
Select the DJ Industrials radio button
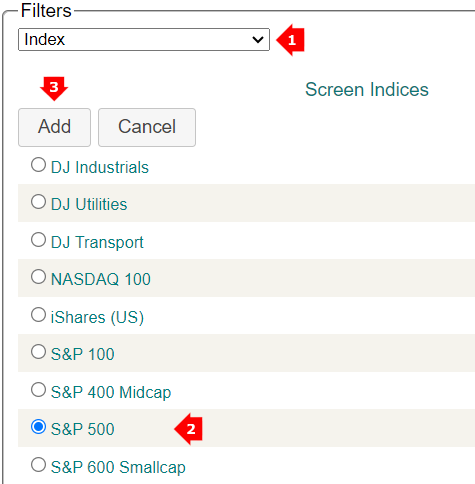coord(38,165)
